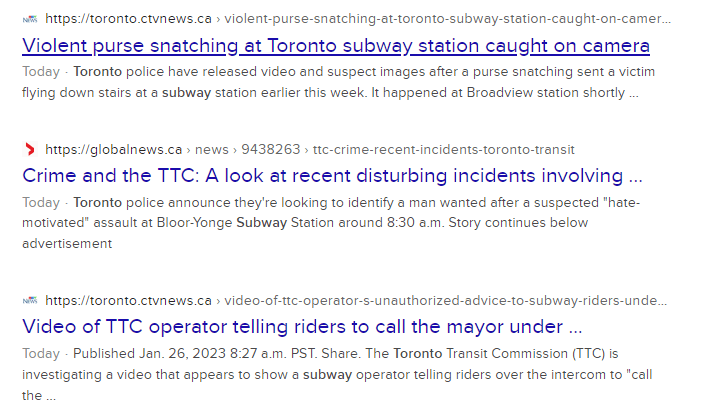Click 'Today' date label under purse snatching headline
The image size is (726, 405).
coord(41,72)
